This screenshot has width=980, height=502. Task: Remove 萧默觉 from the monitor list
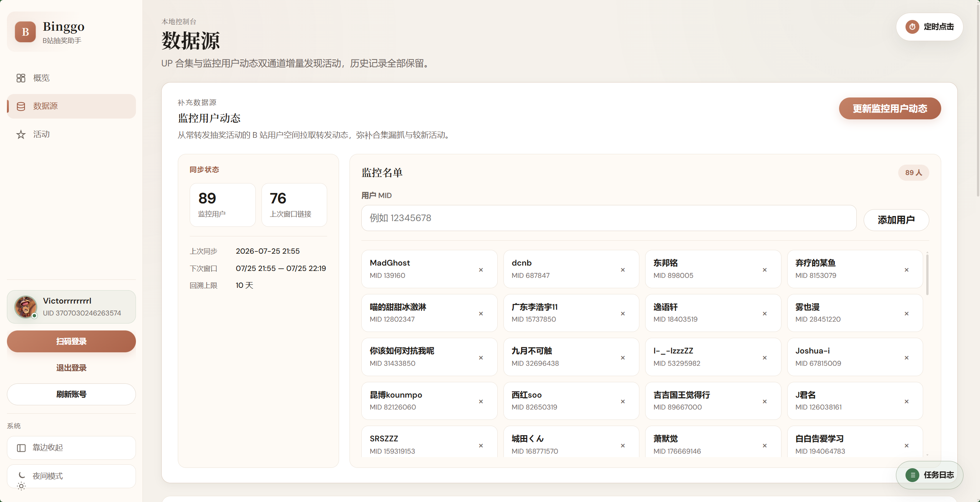(765, 446)
